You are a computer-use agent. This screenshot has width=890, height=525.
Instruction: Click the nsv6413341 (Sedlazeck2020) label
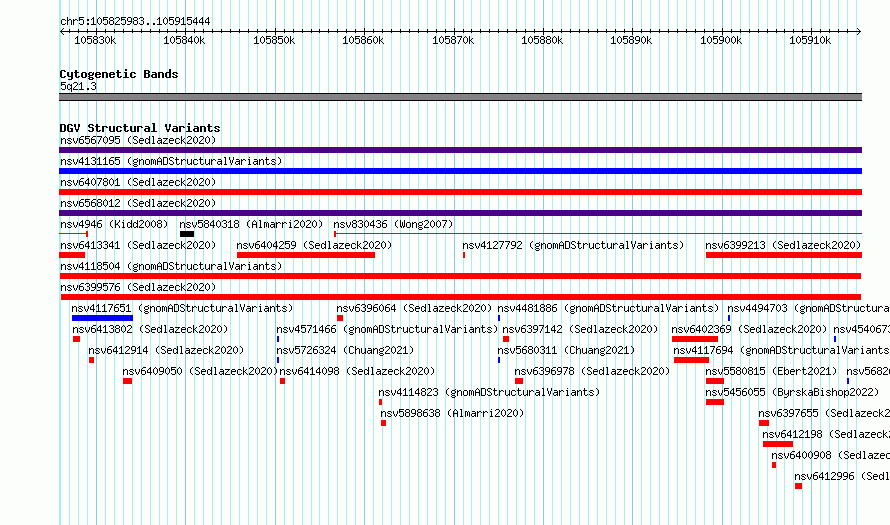click(138, 245)
